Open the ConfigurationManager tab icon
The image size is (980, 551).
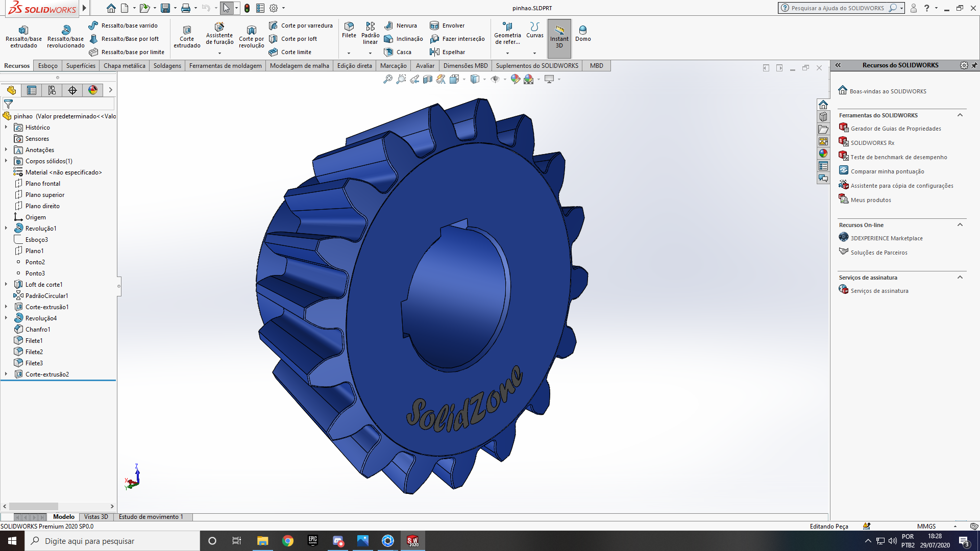52,90
